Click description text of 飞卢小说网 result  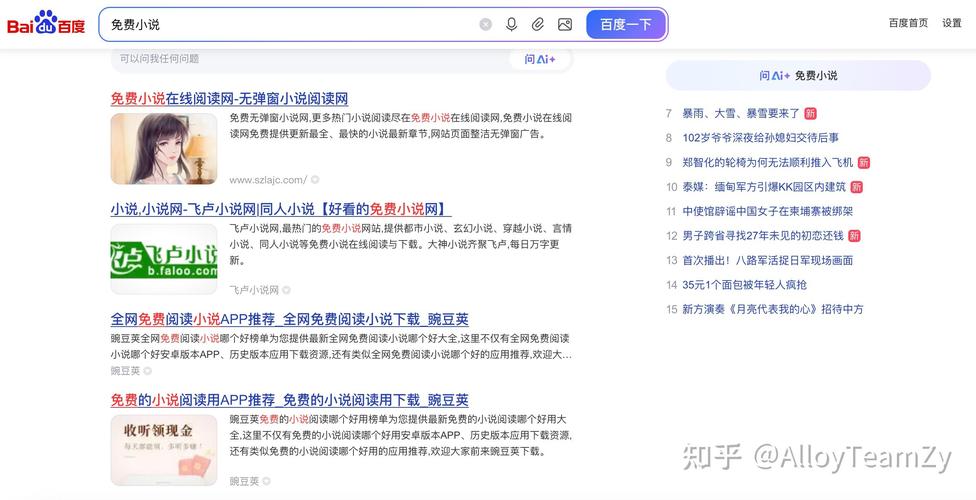click(x=400, y=244)
